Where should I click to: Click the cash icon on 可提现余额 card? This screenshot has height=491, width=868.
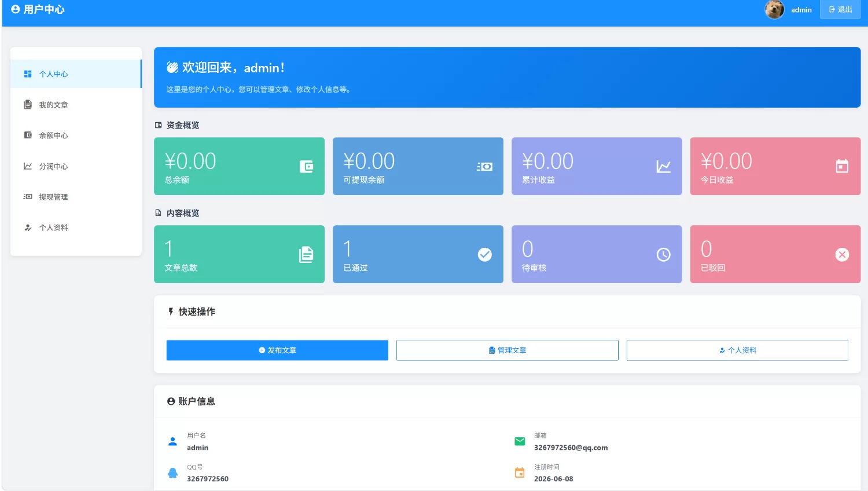click(485, 167)
